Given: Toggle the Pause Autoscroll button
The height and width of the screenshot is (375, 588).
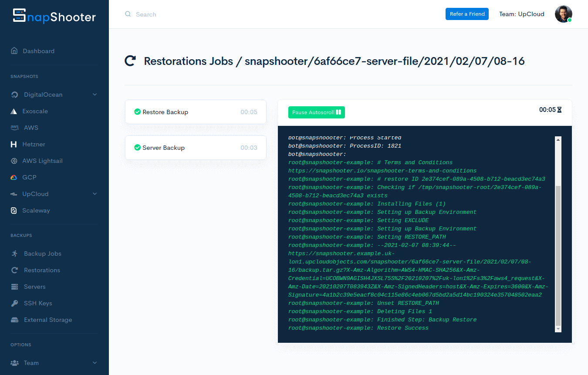Looking at the screenshot, I should (316, 112).
